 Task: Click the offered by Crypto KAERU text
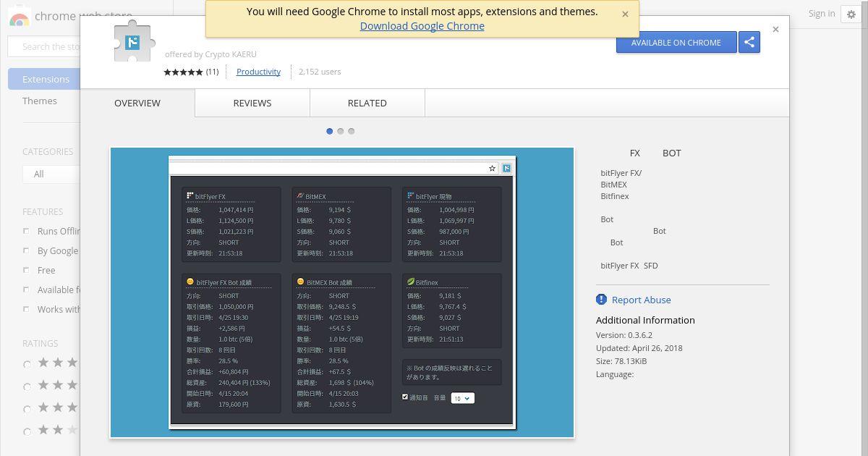pos(210,54)
